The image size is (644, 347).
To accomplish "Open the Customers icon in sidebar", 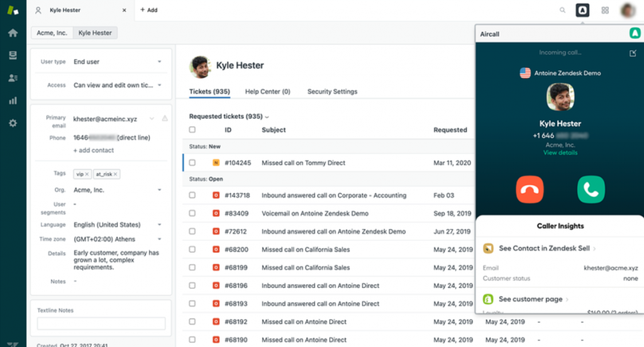I will click(x=13, y=77).
